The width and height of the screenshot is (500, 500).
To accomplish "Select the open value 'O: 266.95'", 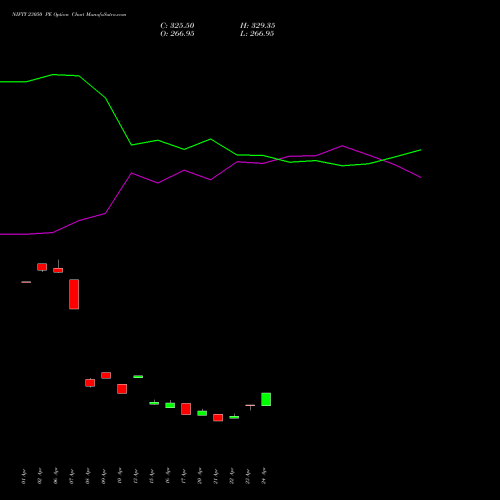I will pyautogui.click(x=177, y=34).
